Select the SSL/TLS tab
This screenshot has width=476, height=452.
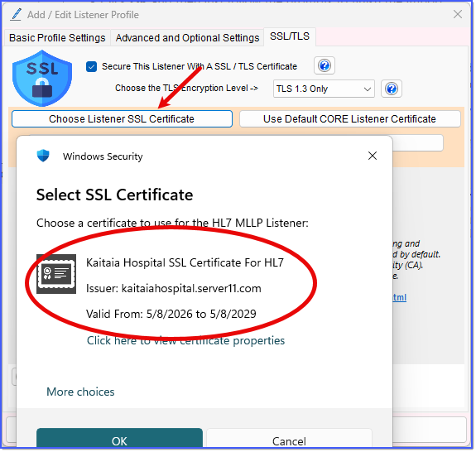click(x=289, y=36)
